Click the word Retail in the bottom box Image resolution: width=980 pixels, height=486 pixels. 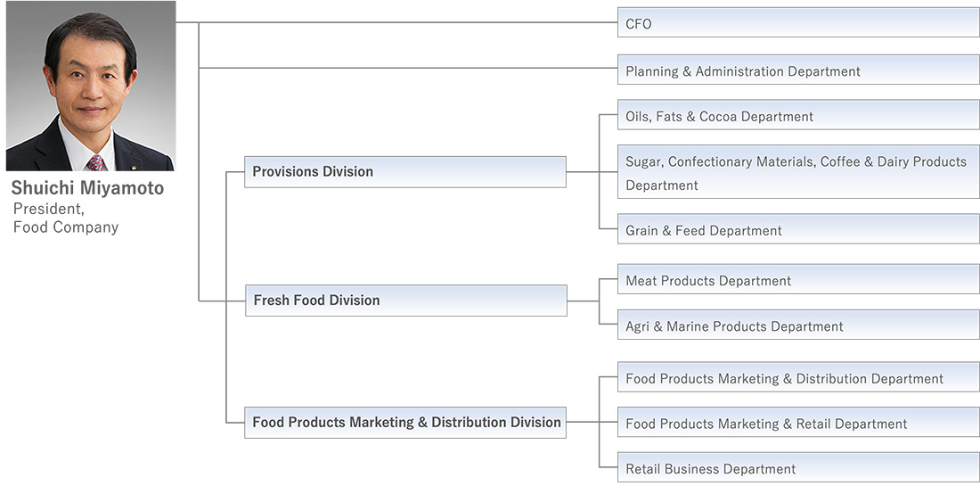click(645, 469)
